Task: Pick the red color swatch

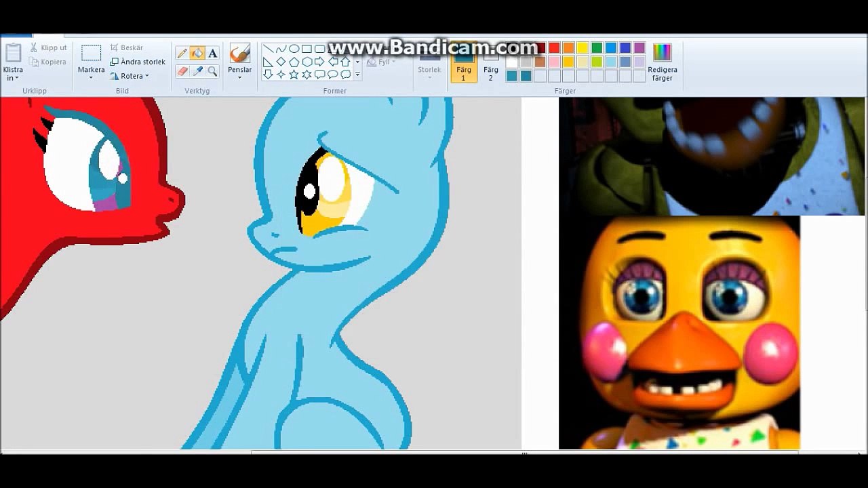Action: 554,47
